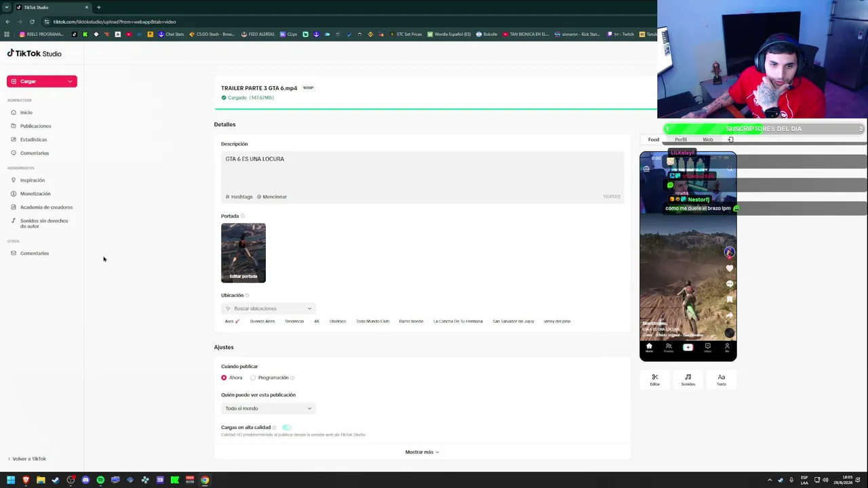Select the San Salvador de Jujuy suggestion
The image size is (868, 488).
point(513,321)
